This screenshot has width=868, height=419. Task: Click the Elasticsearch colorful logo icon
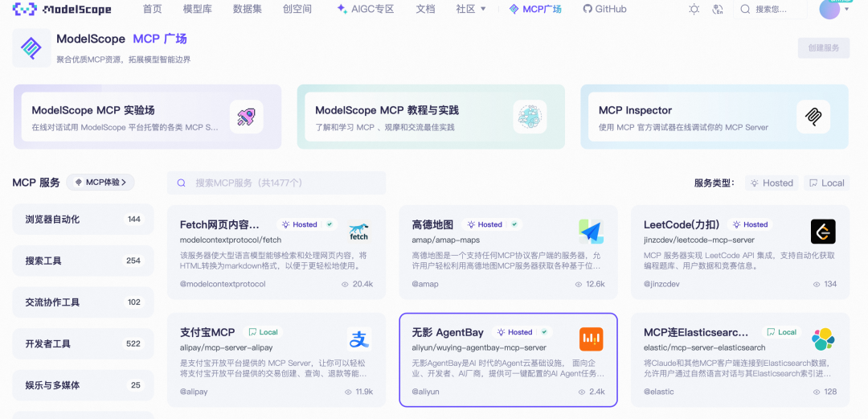point(823,339)
